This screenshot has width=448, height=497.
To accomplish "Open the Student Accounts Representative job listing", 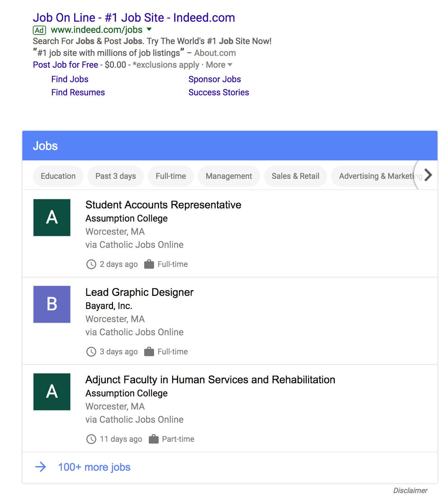I will pyautogui.click(x=163, y=204).
